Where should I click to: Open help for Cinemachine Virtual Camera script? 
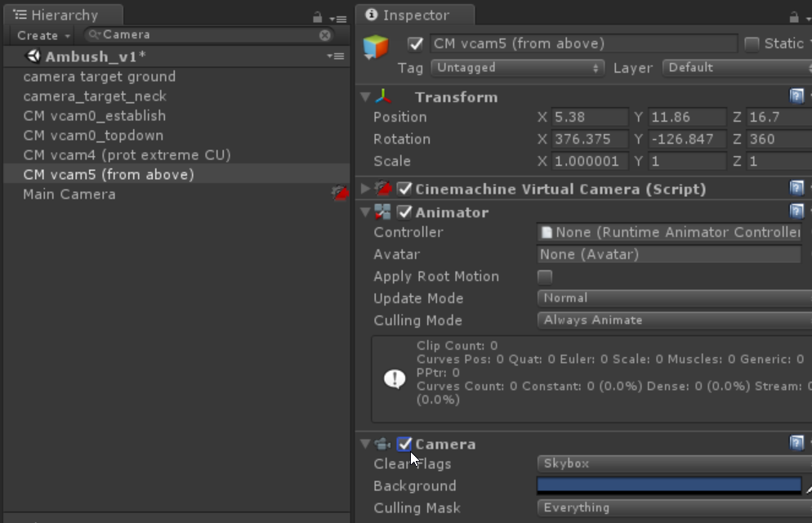coord(796,189)
